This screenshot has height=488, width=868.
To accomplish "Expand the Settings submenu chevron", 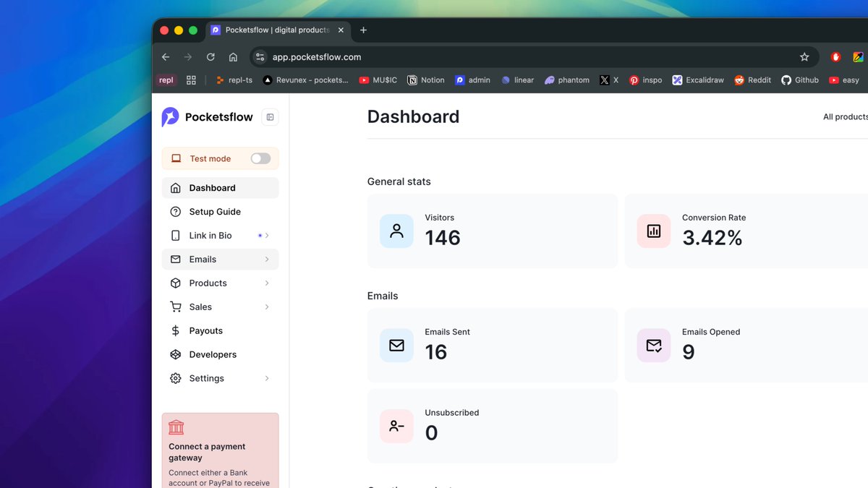I will pos(267,378).
